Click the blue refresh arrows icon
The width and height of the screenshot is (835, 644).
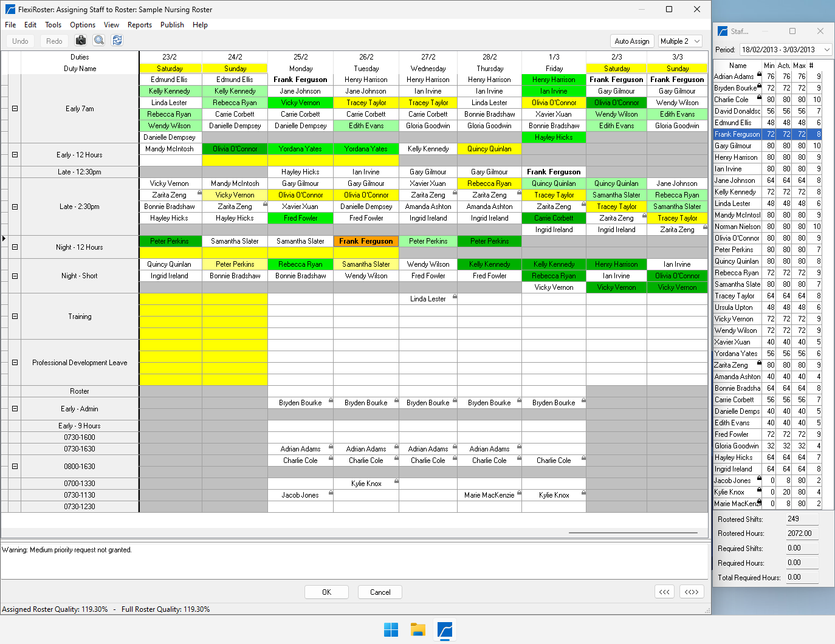coord(117,41)
